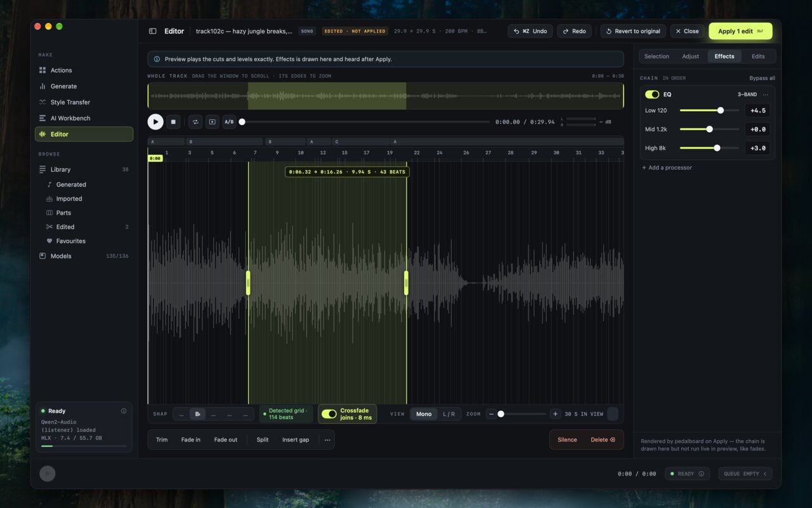Click Apply 1 edit
812x508 pixels.
740,31
